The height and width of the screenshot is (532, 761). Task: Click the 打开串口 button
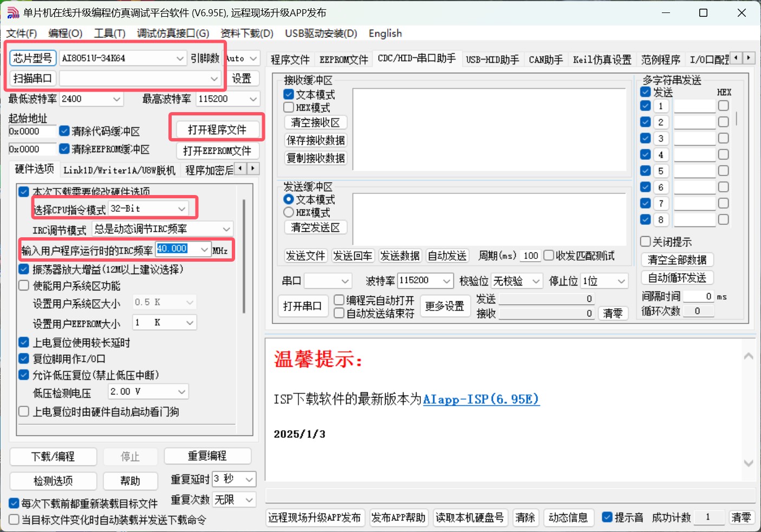[302, 306]
